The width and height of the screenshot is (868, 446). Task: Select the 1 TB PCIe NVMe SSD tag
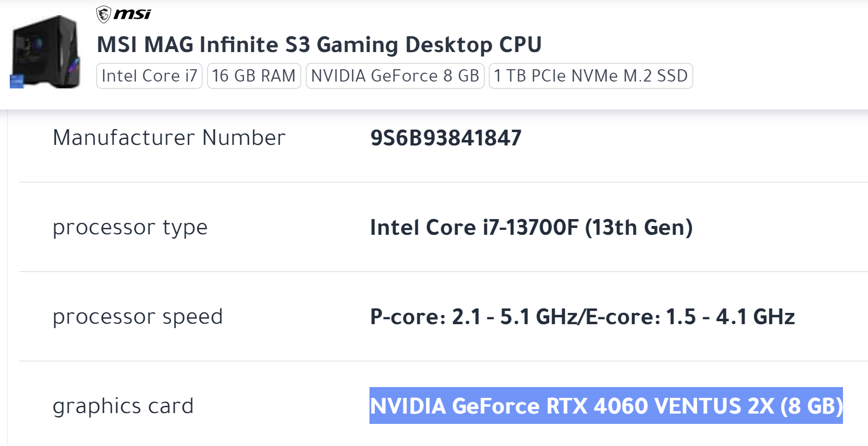[x=591, y=76]
